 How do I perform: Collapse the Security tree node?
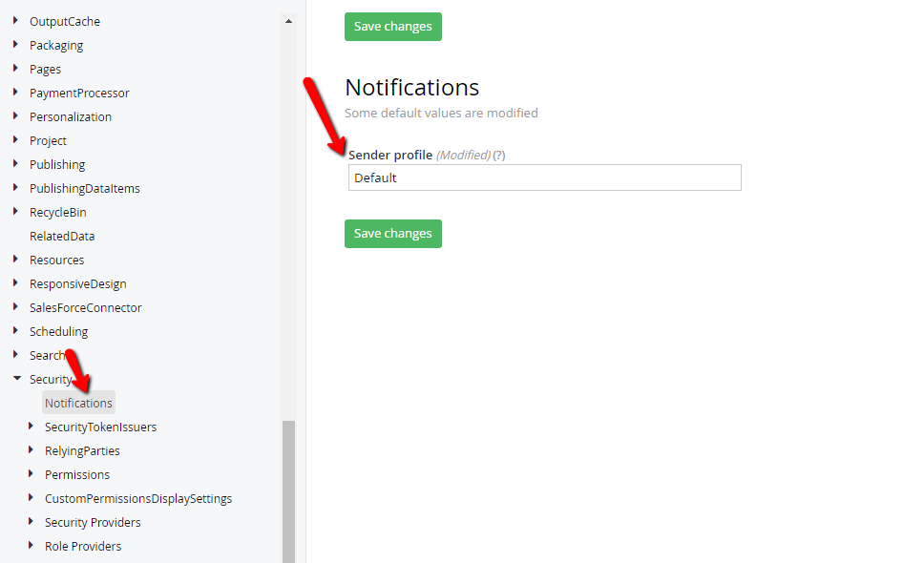pyautogui.click(x=17, y=378)
